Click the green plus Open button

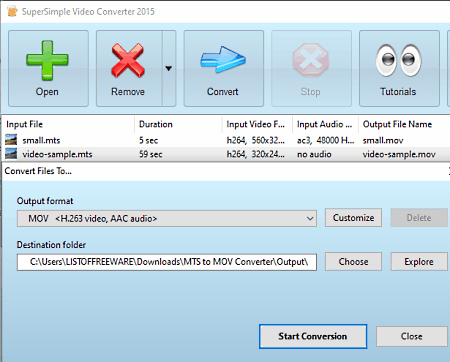pyautogui.click(x=48, y=68)
